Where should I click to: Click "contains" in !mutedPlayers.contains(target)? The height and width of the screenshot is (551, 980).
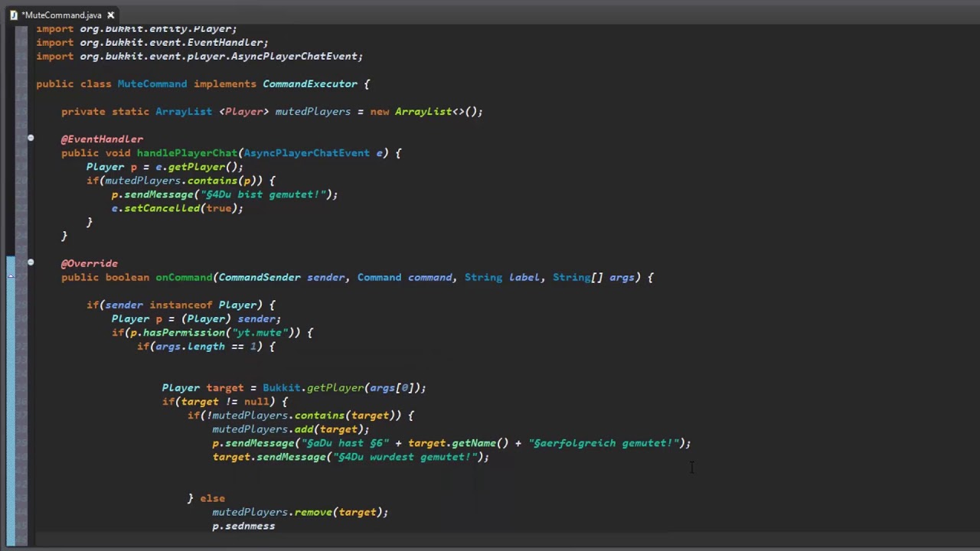coord(319,416)
